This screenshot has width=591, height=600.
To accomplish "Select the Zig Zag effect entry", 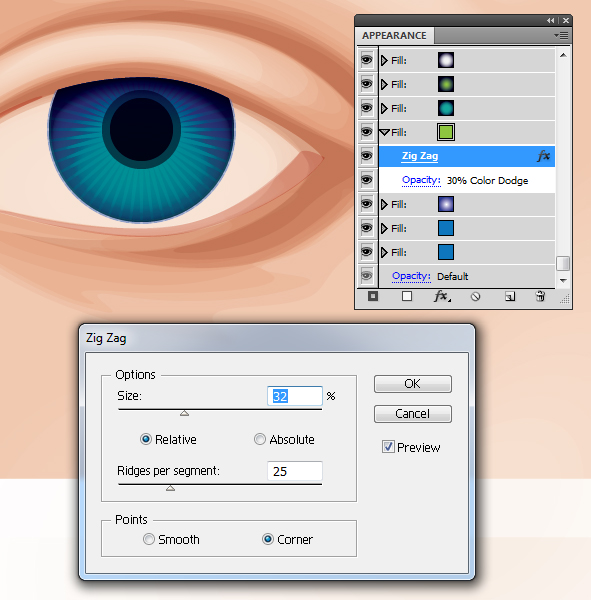I will tap(420, 156).
